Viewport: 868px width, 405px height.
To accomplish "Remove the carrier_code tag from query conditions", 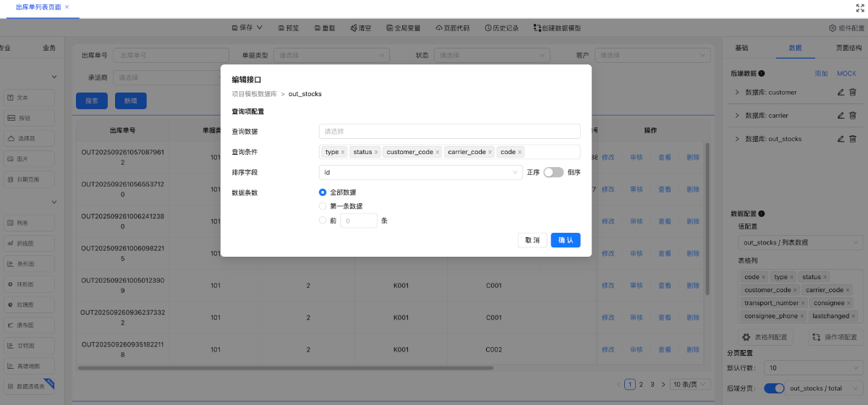I will point(490,153).
